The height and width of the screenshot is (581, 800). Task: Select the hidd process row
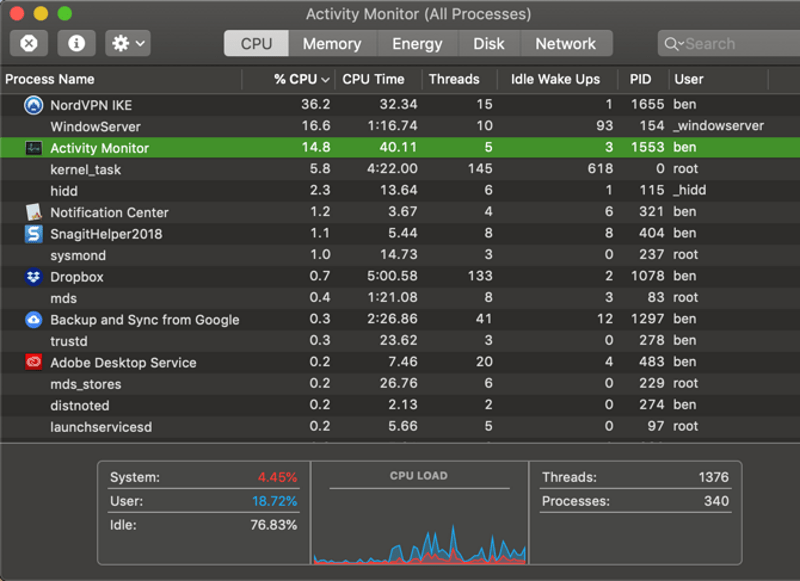400,190
